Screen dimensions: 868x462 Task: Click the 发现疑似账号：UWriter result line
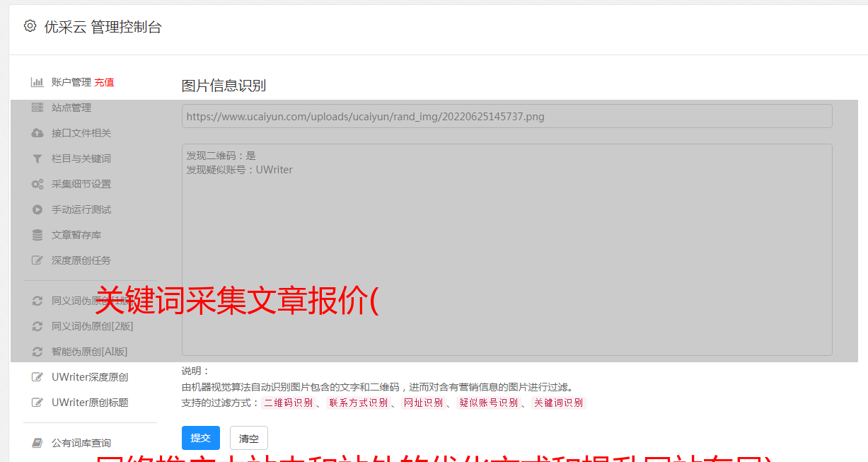[240, 170]
